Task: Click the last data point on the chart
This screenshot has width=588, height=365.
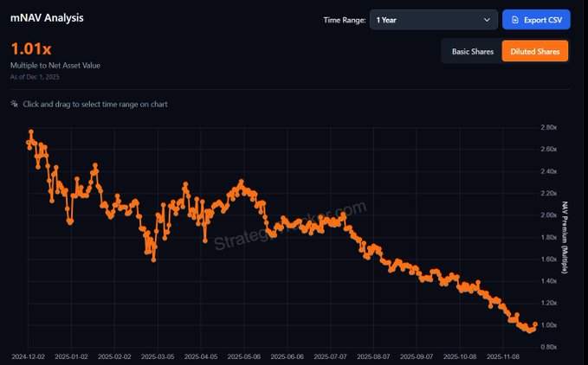Action: coord(534,324)
